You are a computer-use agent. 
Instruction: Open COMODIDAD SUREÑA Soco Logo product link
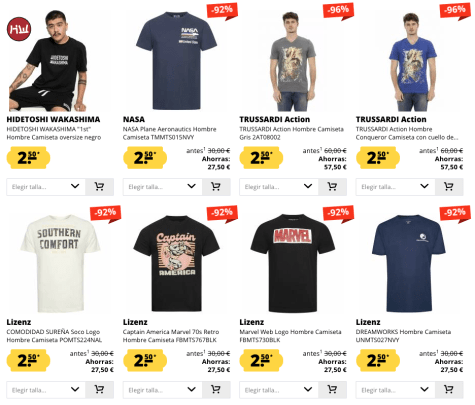tap(54, 336)
